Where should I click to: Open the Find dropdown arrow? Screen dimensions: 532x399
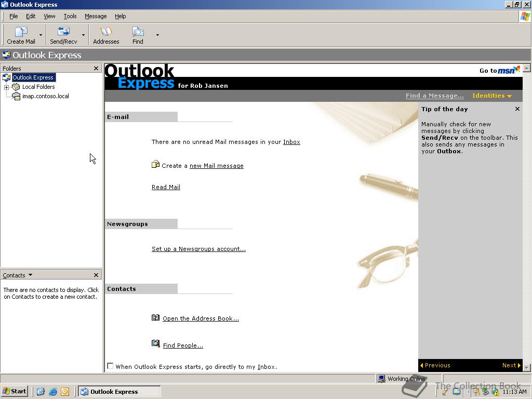pyautogui.click(x=157, y=35)
